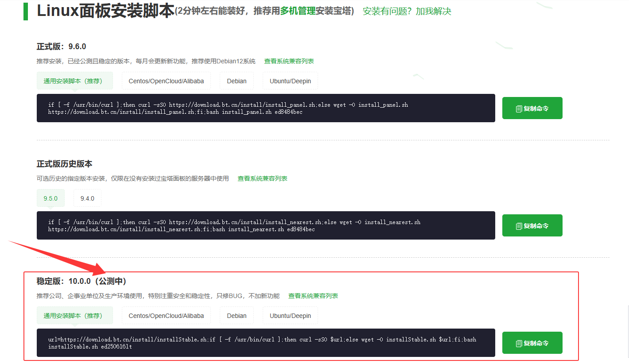The height and width of the screenshot is (364, 629).
Task: Click the 正式版历史版本 heading
Action: [x=64, y=164]
